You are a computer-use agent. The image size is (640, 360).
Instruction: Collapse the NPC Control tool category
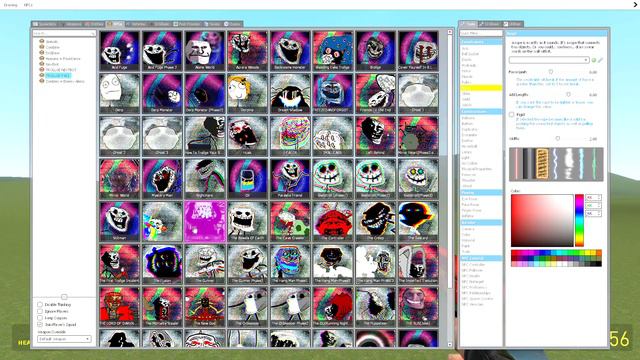tap(481, 258)
